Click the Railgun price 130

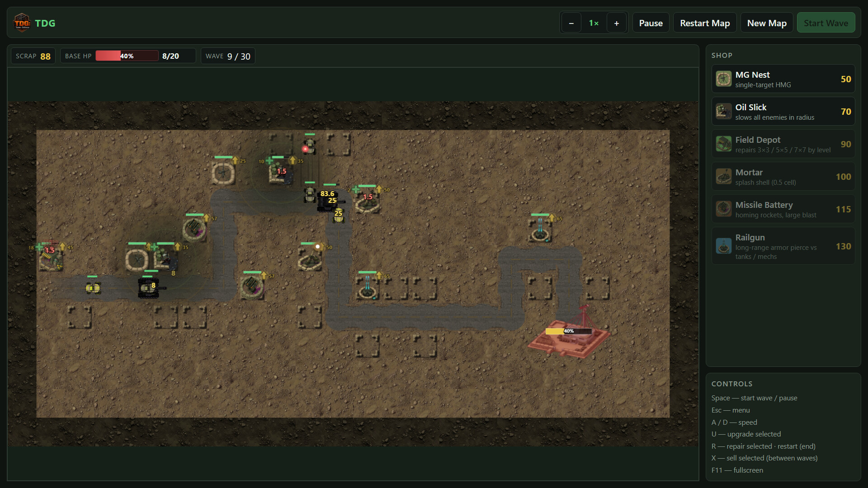click(x=843, y=246)
